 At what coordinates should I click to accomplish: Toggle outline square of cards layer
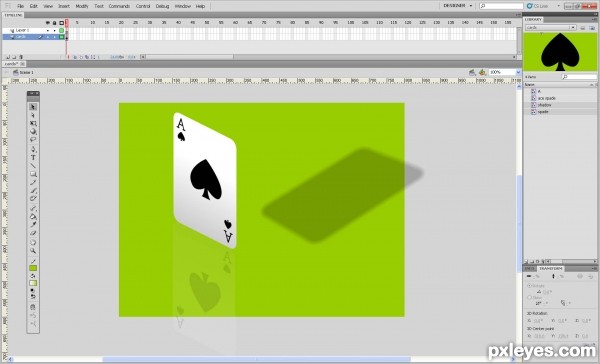(x=61, y=37)
